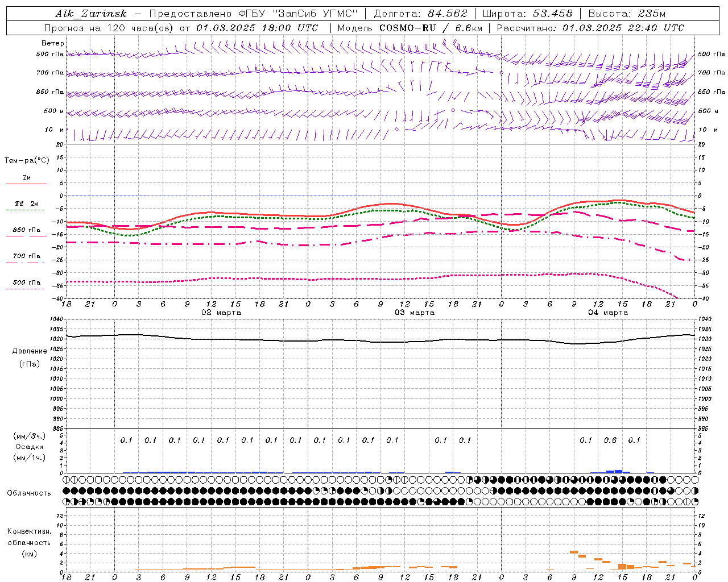Click the model label 'COSMO-RU / 6.6км'
This screenshot has width=728, height=582.
point(431,28)
